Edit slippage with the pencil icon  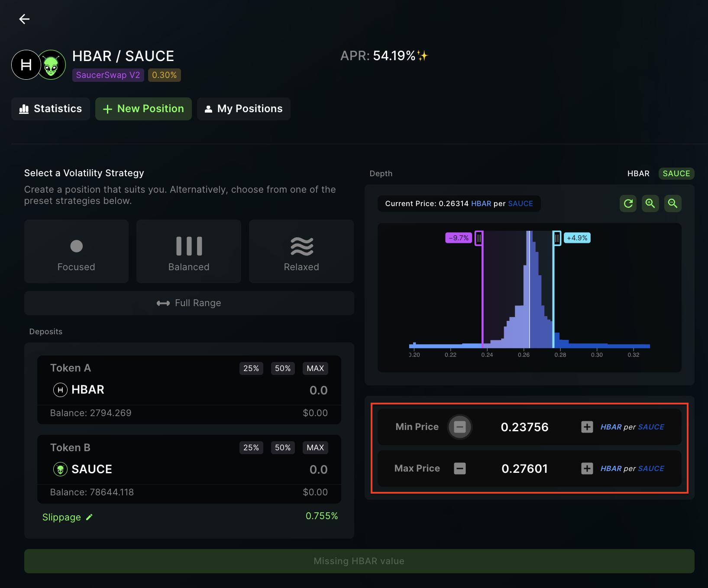click(89, 517)
